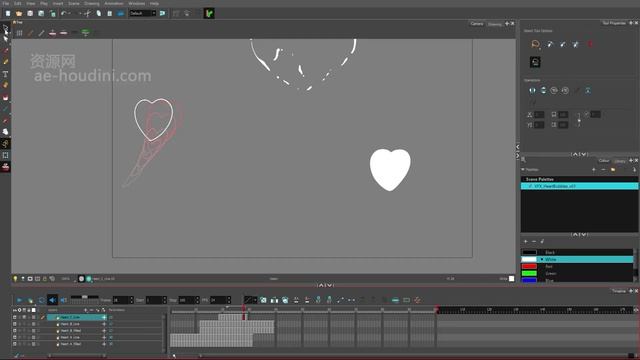Screen dimensions: 640x360
Task: Click the Frame field stepper arrows
Action: (x=131, y=300)
